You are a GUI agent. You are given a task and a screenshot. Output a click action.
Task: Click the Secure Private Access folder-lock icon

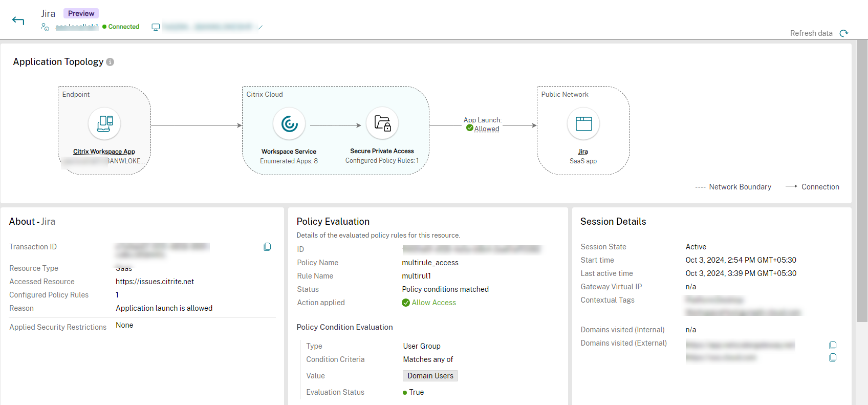tap(382, 123)
